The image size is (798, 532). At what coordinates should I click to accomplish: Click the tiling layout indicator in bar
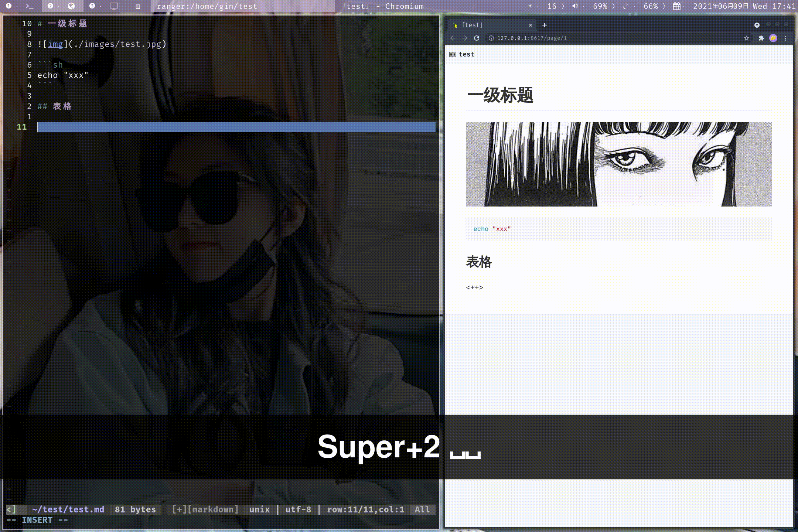coord(138,6)
